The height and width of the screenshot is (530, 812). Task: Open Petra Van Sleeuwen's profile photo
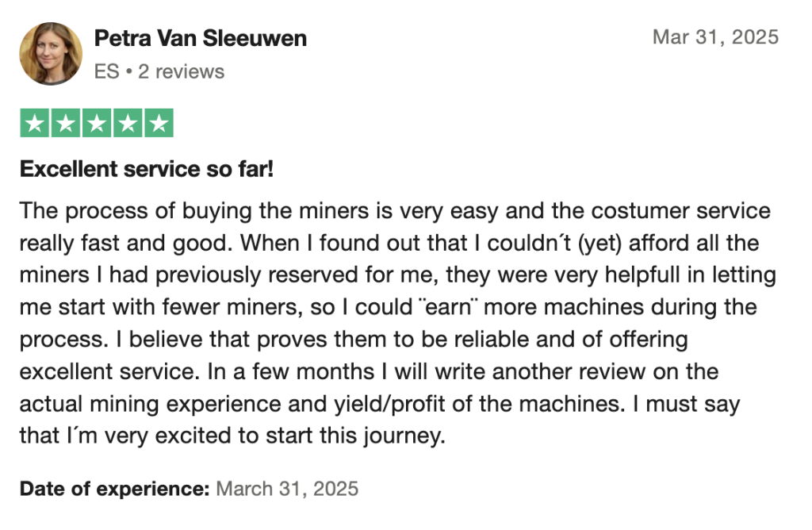51,53
